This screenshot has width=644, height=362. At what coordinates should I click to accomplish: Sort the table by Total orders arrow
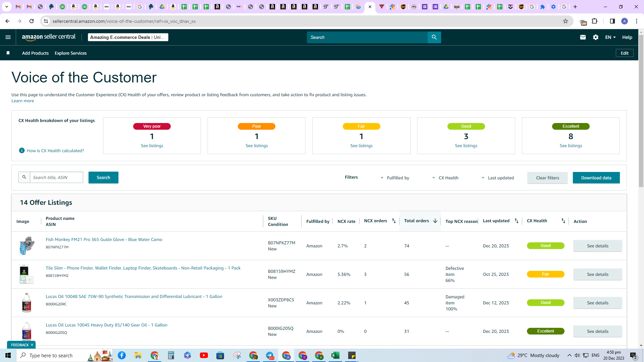pyautogui.click(x=435, y=221)
